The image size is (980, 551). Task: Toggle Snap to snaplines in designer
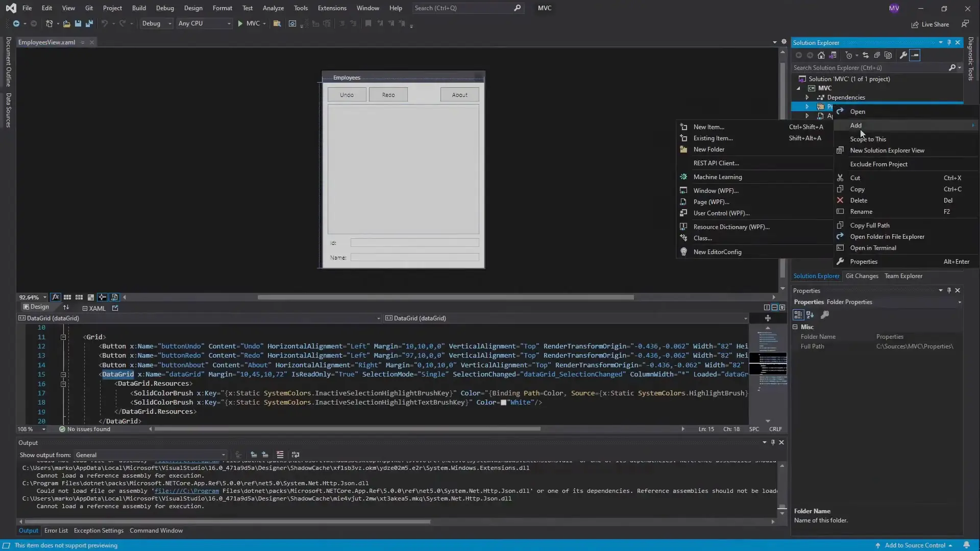tap(103, 297)
